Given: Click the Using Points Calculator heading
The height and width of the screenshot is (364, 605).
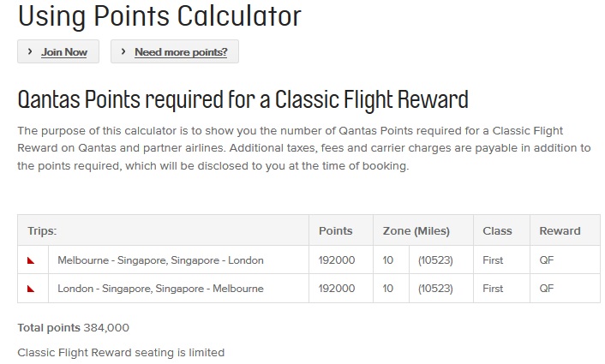Looking at the screenshot, I should [x=159, y=15].
